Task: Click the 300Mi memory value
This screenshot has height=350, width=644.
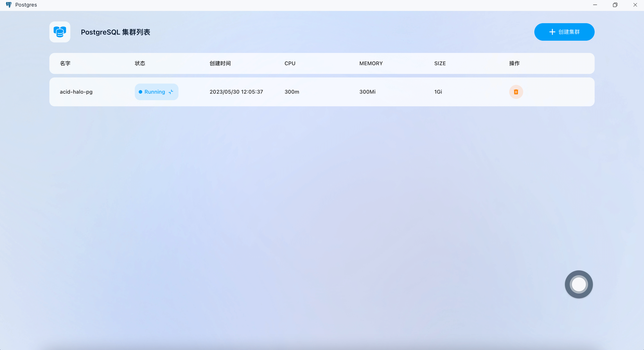Action: [x=367, y=92]
